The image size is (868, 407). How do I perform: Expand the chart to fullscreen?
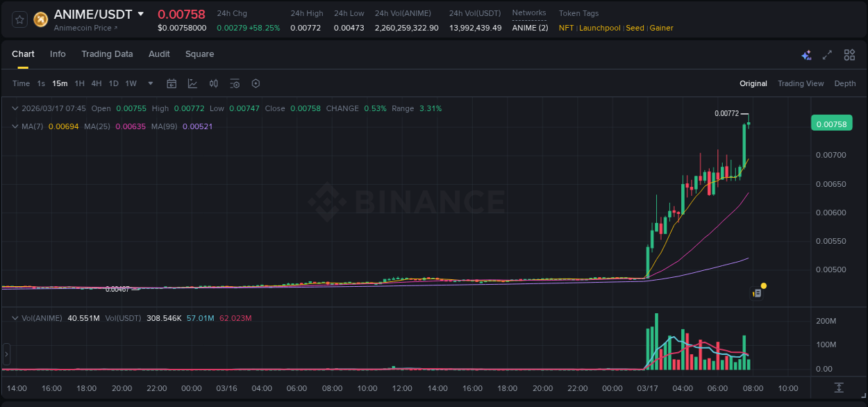[826, 54]
